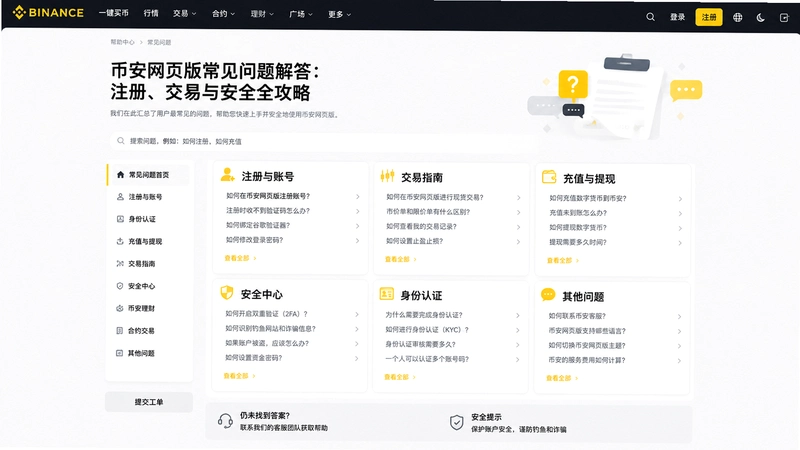Click the document icon beside 合约交易 in sidebar
The width and height of the screenshot is (800, 450).
coord(119,331)
